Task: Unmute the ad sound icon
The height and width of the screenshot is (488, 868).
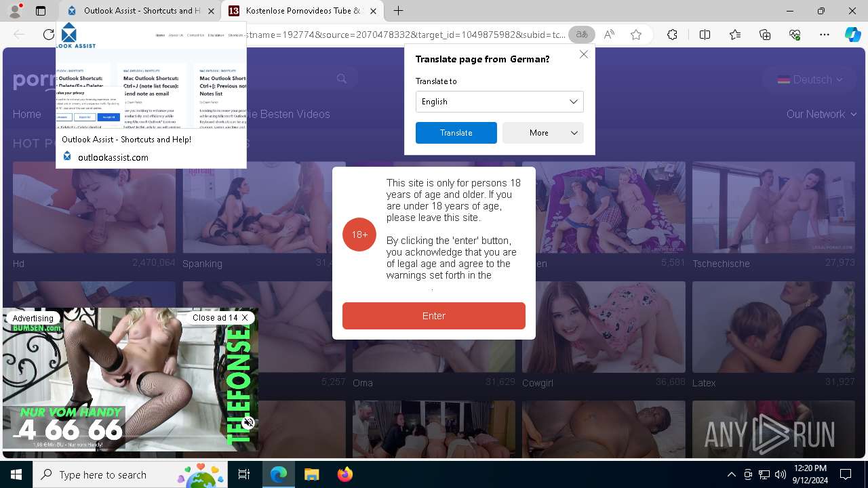Action: [249, 422]
